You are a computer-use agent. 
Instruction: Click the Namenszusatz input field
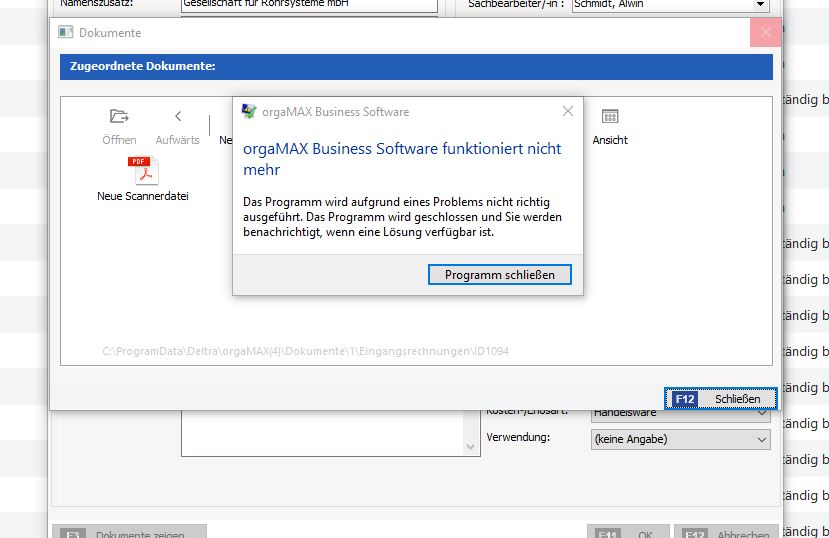[x=309, y=5]
